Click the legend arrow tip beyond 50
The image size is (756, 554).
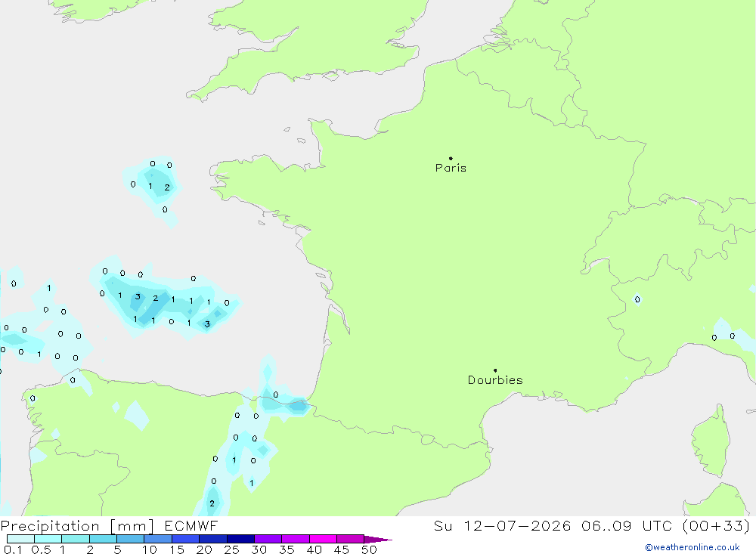pos(379,540)
